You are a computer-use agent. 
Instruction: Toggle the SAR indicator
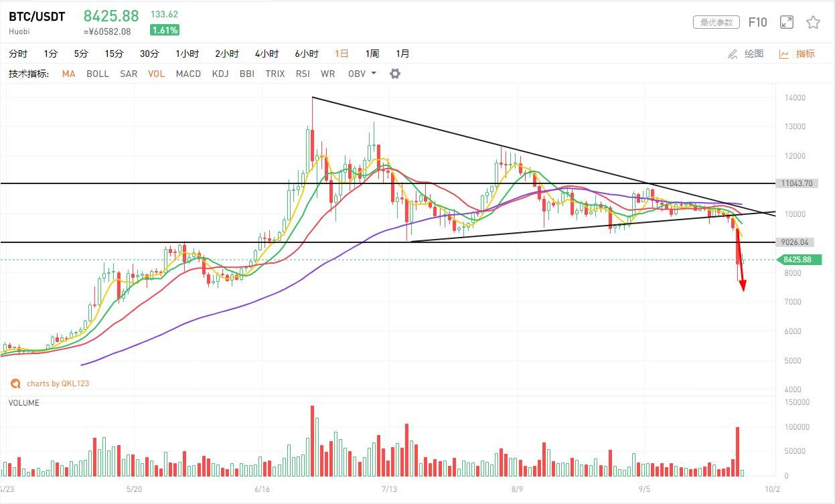pos(129,74)
